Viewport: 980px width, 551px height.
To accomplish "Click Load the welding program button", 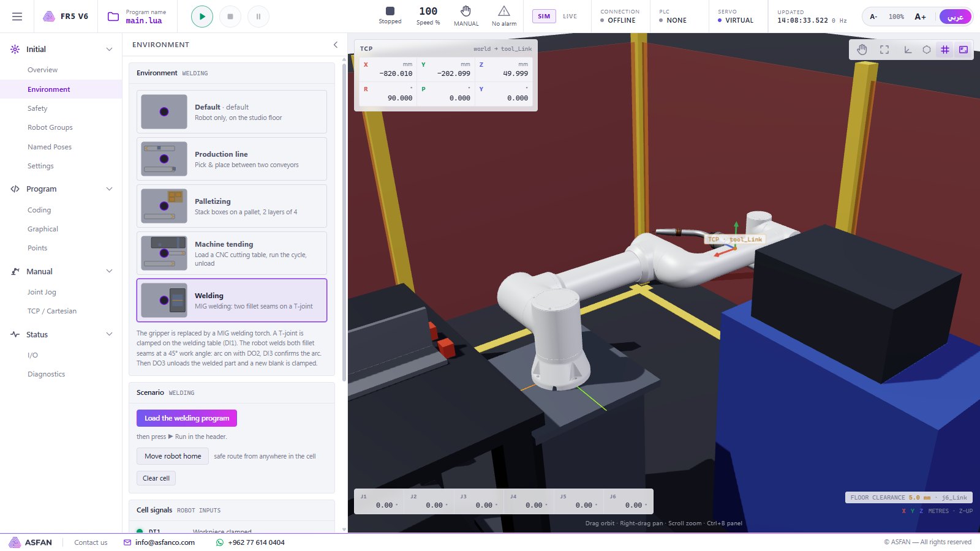I will pyautogui.click(x=187, y=418).
